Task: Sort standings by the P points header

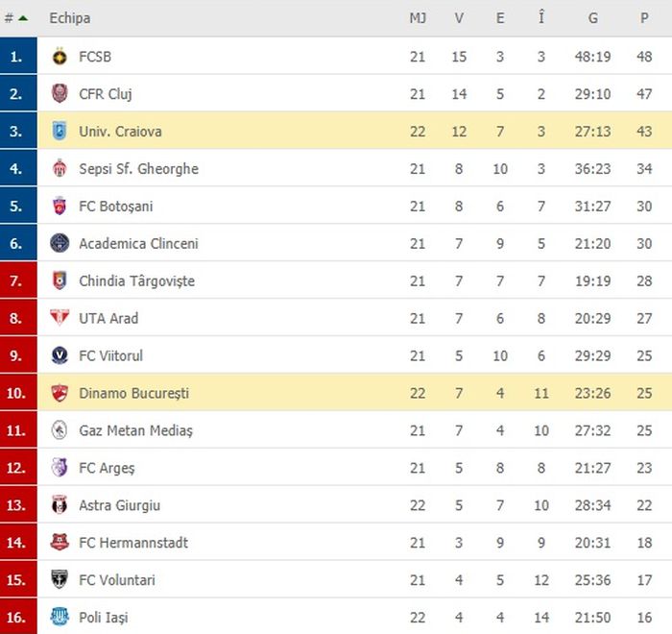Action: click(x=644, y=18)
